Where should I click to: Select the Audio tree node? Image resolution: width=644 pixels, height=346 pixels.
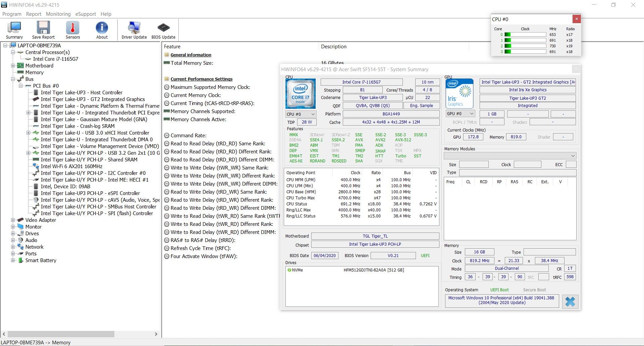(31, 240)
